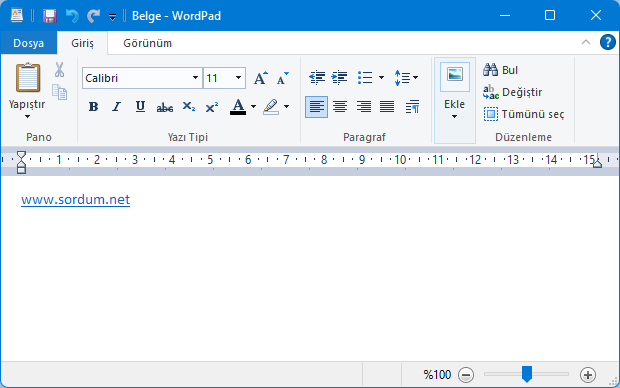
Task: Click the Save floppy disk icon
Action: coord(50,16)
